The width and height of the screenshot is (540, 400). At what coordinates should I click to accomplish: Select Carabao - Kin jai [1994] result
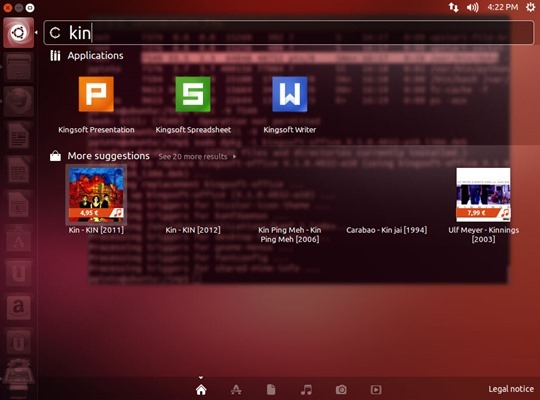coord(386,230)
